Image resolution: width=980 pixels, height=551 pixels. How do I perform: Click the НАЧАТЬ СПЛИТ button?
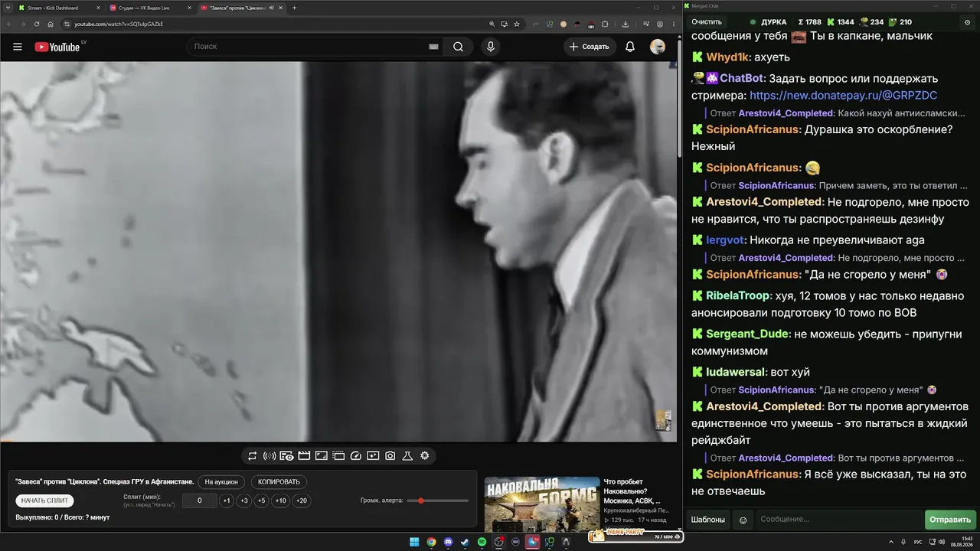[45, 500]
